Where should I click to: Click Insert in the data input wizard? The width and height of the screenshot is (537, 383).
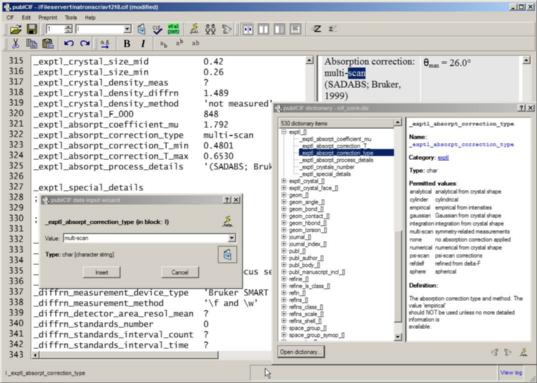102,272
